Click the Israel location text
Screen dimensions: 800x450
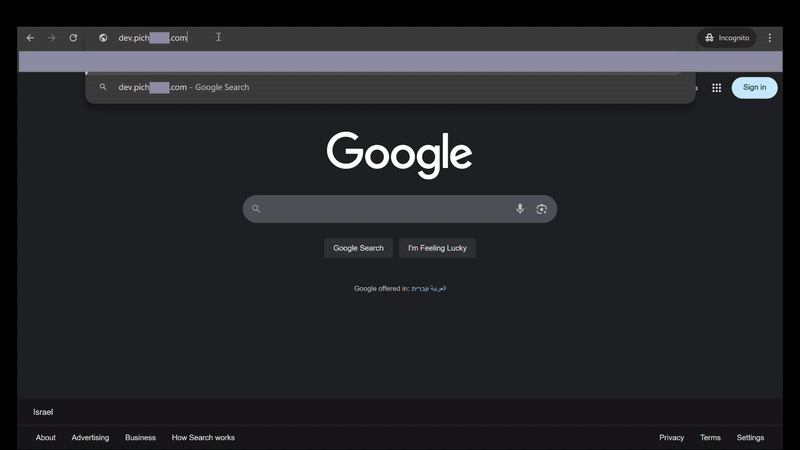coord(43,412)
